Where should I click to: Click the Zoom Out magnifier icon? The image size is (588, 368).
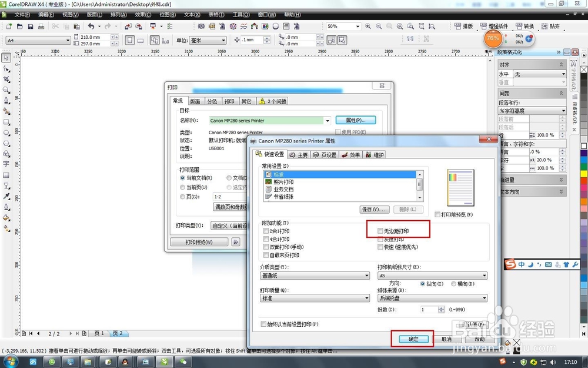pyautogui.click(x=379, y=26)
